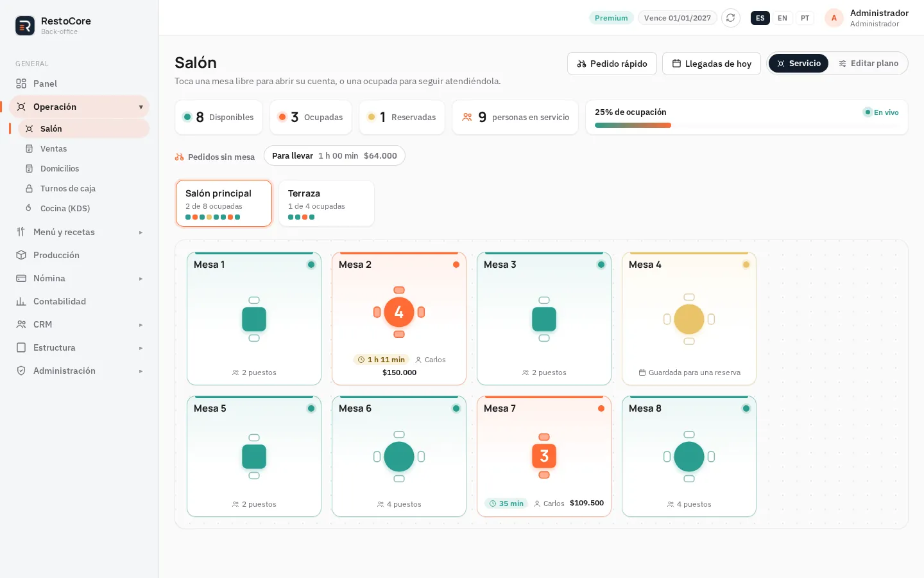Open the Panel menu item

tap(80, 83)
